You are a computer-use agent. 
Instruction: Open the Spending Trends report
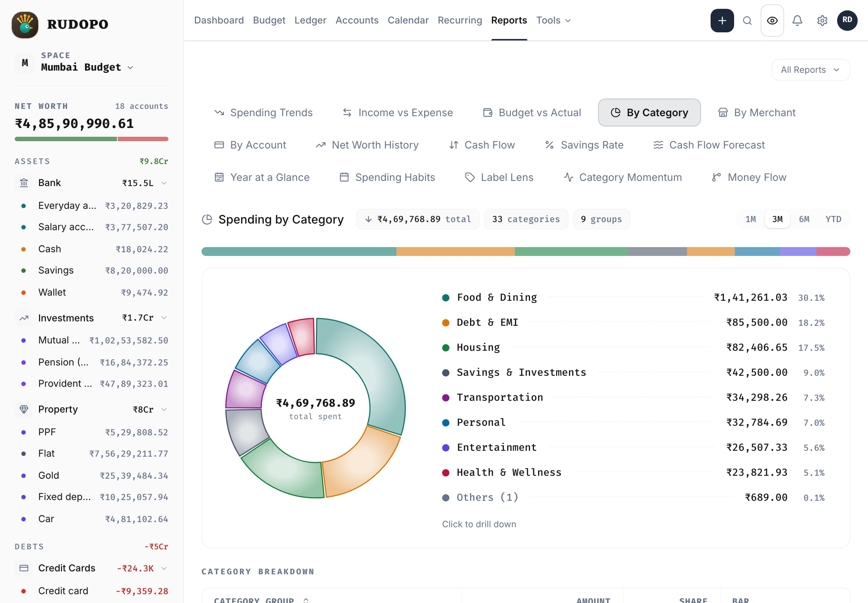pyautogui.click(x=263, y=113)
